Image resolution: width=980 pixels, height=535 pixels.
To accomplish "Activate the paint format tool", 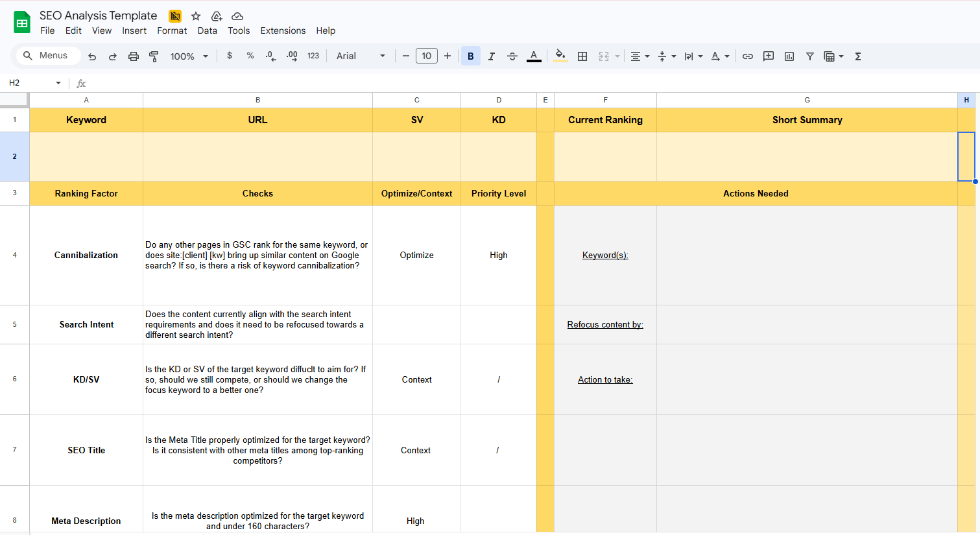I will 154,56.
